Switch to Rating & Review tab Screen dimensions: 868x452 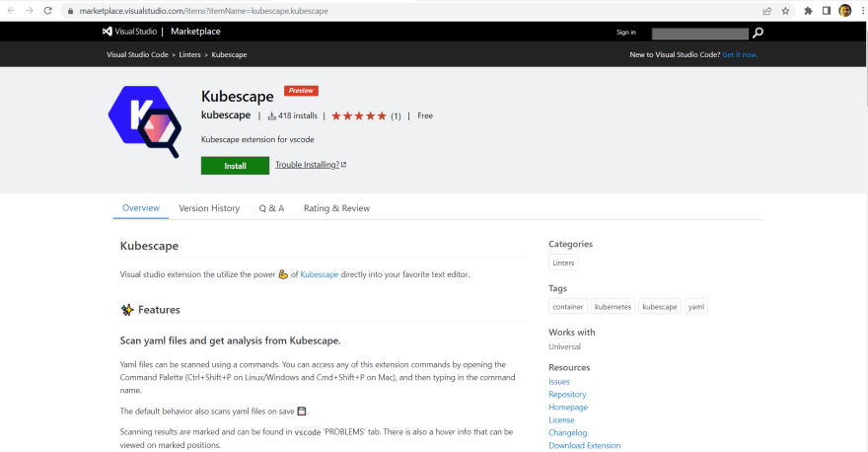click(336, 208)
